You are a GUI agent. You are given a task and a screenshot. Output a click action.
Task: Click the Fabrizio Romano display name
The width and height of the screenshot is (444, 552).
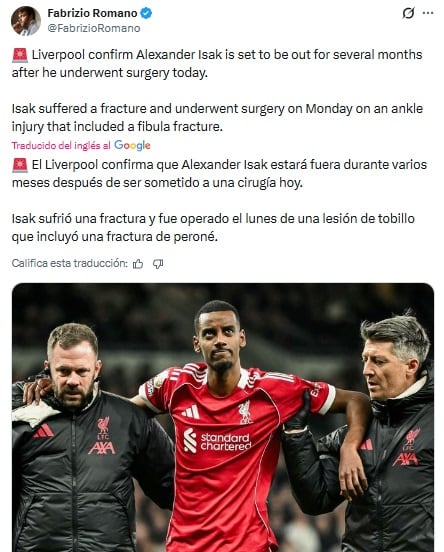pyautogui.click(x=92, y=13)
